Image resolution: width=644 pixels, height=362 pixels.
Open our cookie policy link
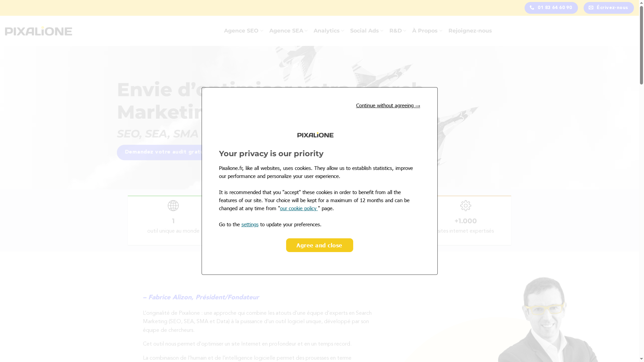[299, 208]
